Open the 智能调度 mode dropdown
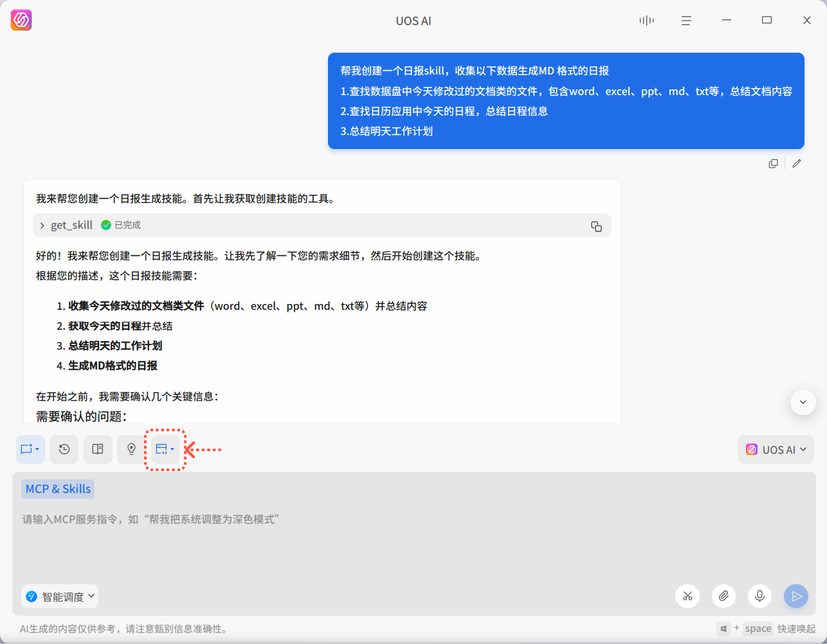Image resolution: width=827 pixels, height=644 pixels. [59, 596]
